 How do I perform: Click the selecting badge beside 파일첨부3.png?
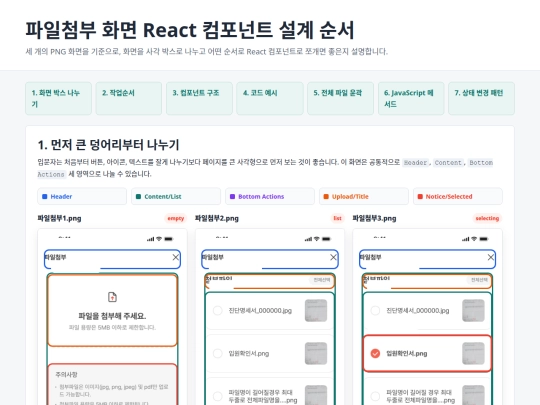pyautogui.click(x=487, y=218)
